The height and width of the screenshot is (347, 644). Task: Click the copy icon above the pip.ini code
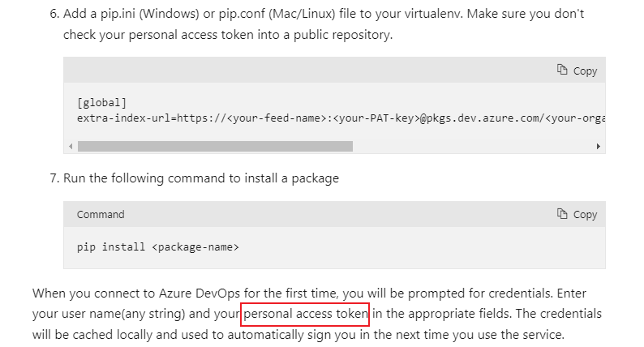(x=562, y=71)
